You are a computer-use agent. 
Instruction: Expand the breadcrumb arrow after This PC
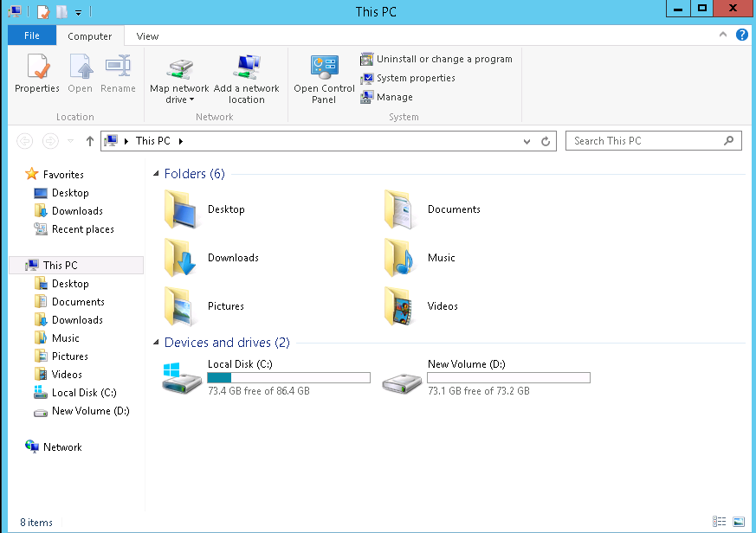point(181,141)
